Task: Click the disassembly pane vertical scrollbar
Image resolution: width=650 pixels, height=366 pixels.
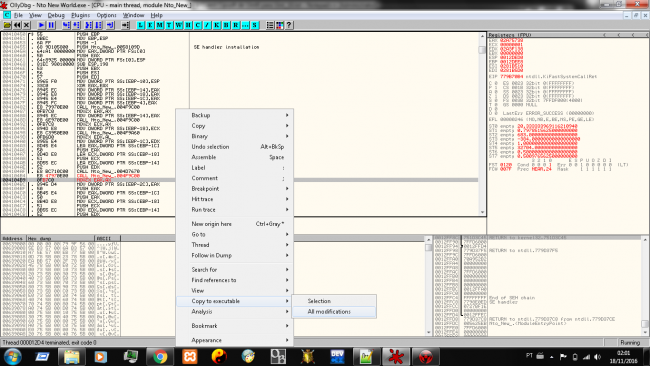Action: point(482,124)
